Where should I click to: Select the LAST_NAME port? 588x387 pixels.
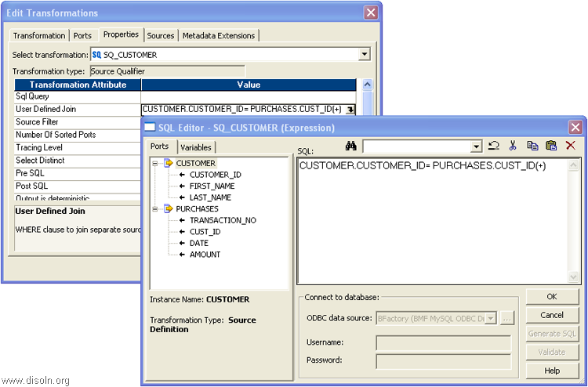pos(210,197)
